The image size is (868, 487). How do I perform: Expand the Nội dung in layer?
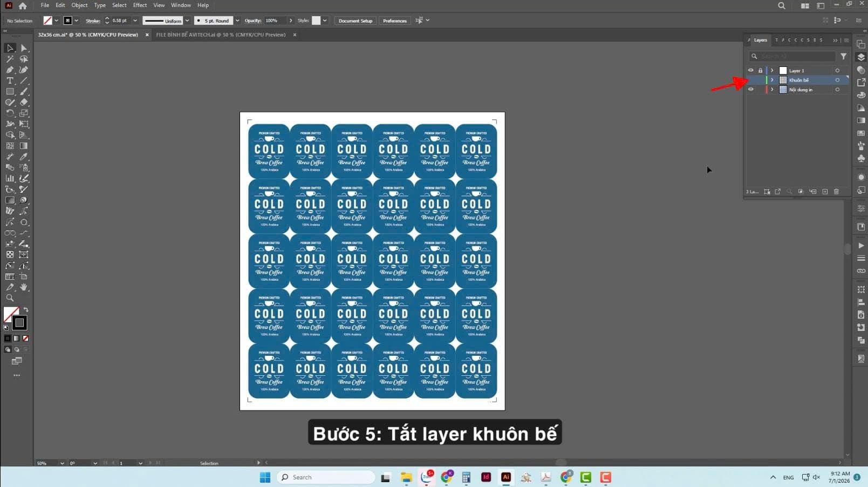coord(772,90)
